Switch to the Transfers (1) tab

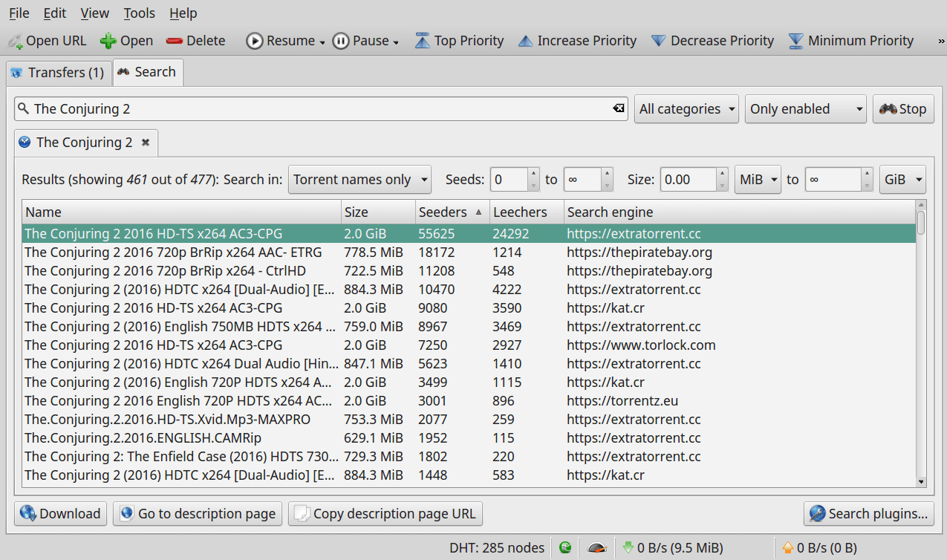pyautogui.click(x=58, y=73)
